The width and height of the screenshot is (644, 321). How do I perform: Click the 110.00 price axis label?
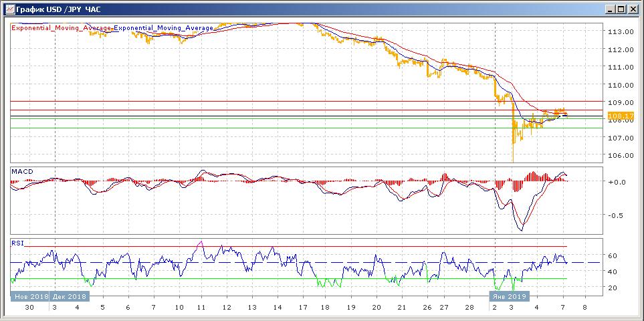pyautogui.click(x=620, y=85)
